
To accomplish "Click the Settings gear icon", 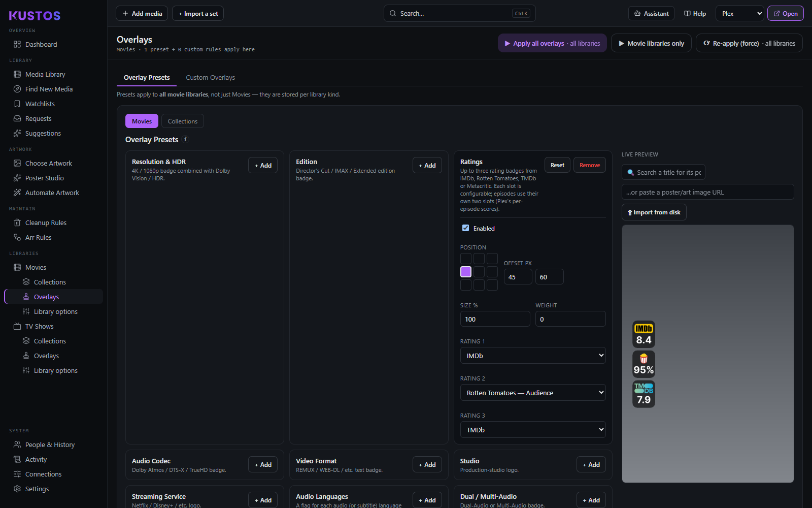I will coord(17,489).
